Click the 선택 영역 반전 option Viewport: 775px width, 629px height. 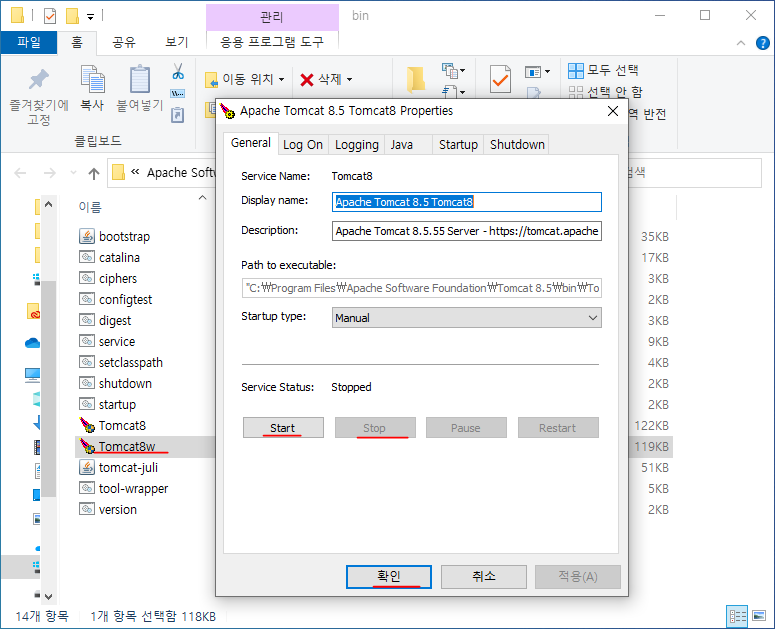[x=647, y=115]
